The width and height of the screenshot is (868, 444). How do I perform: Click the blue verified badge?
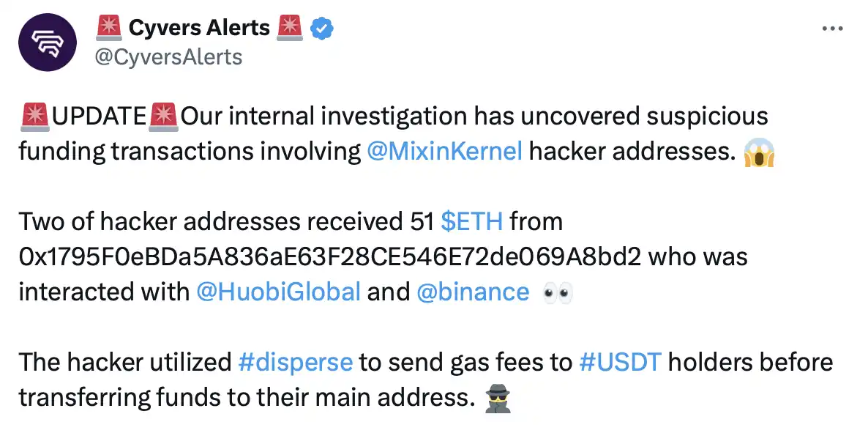click(x=322, y=29)
